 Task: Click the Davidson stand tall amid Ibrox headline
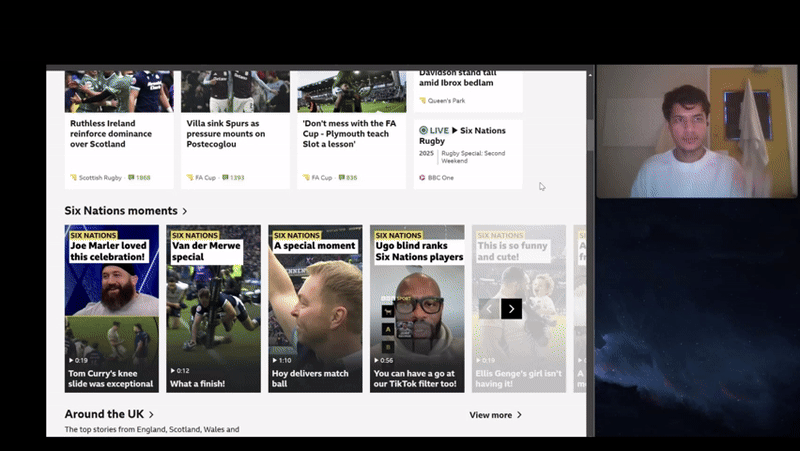[x=458, y=79]
